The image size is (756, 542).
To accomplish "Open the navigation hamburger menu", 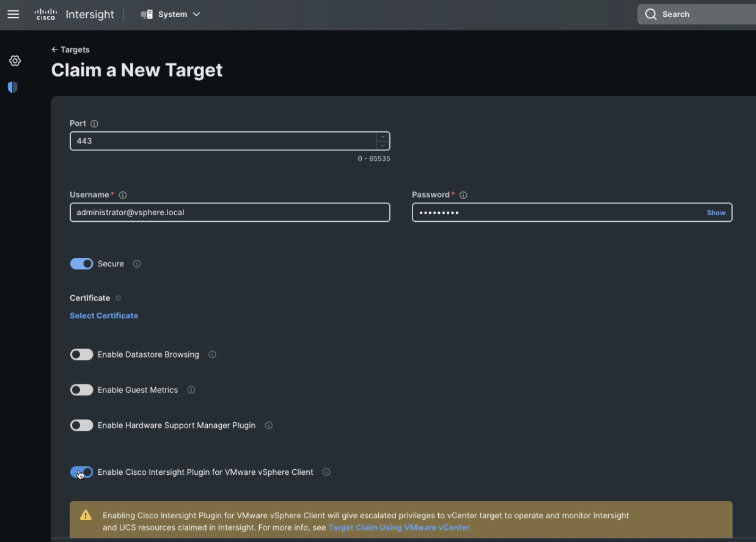I will tap(13, 13).
